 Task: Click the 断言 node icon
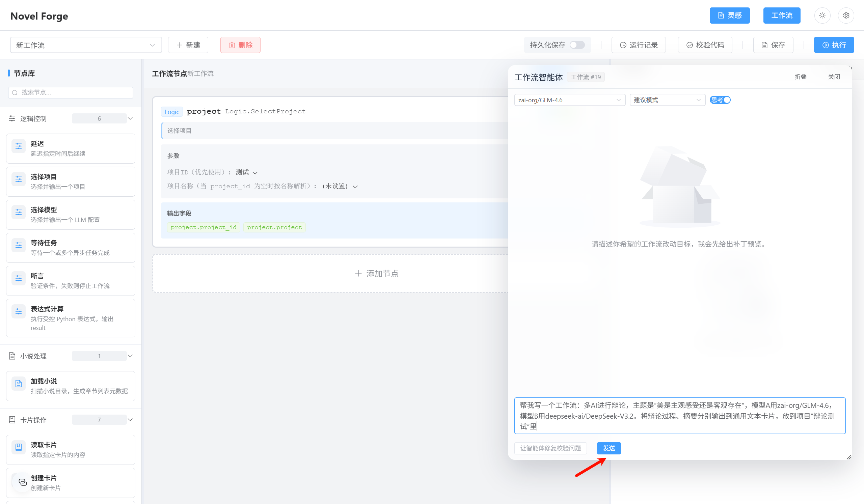pyautogui.click(x=19, y=279)
